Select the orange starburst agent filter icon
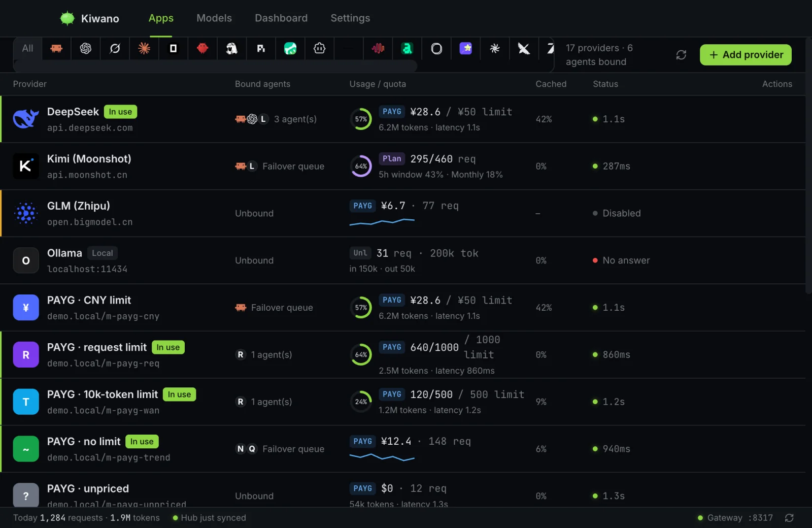 coord(144,48)
